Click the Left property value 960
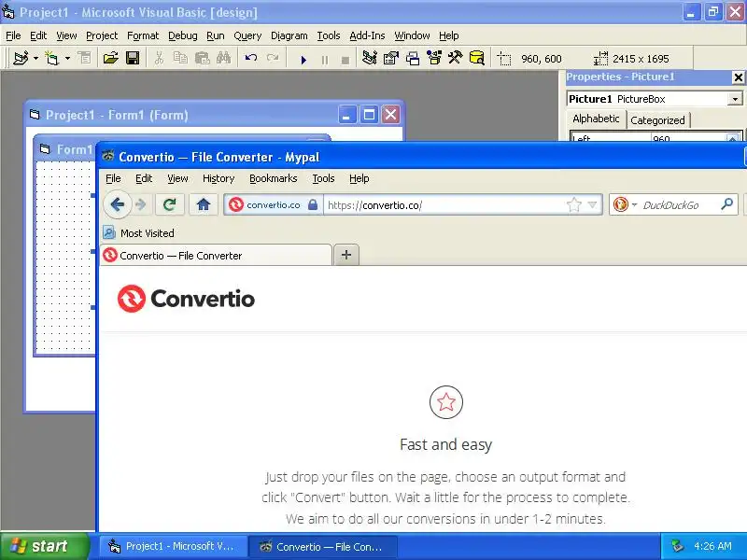Image resolution: width=747 pixels, height=560 pixels. (x=687, y=137)
